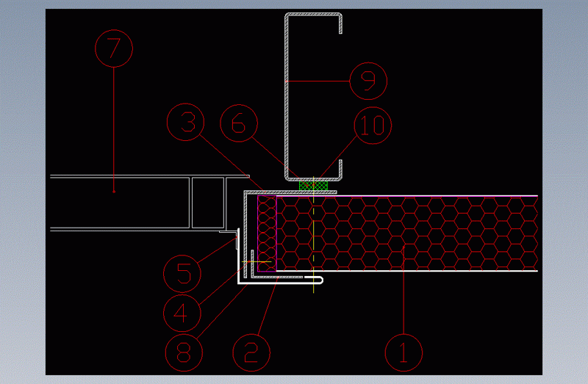Select the callout bubble numbered 8
This screenshot has height=384, width=588.
coord(184,352)
